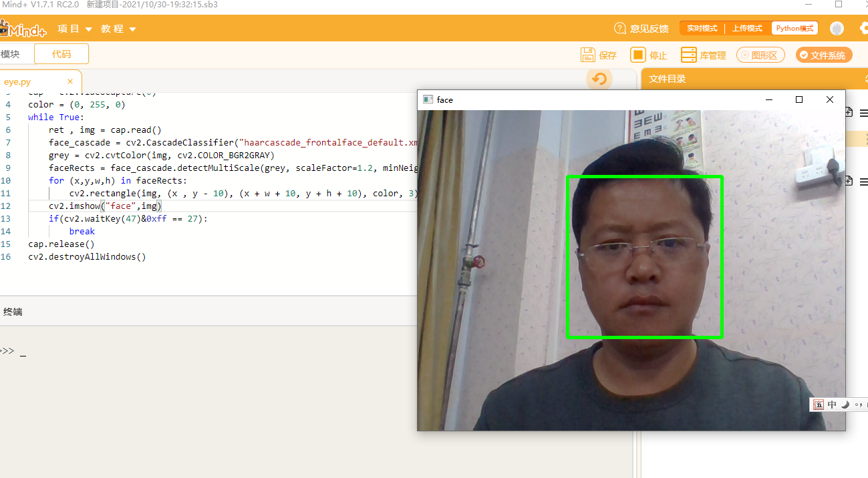The width and height of the screenshot is (868, 478).
Task: Click the add-file icon in file directory
Action: [849, 112]
